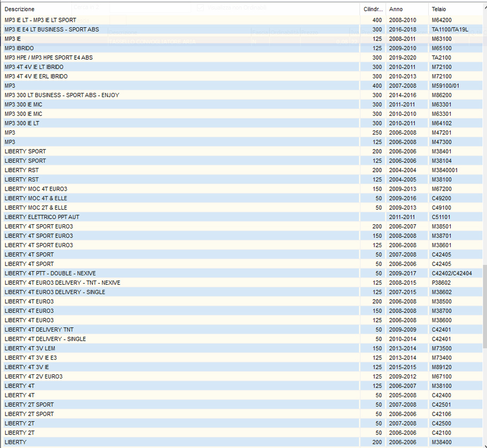Select LIBERTY MOC 4T & ELLE row
Image resolution: width=487 pixels, height=448 pixels.
point(242,198)
